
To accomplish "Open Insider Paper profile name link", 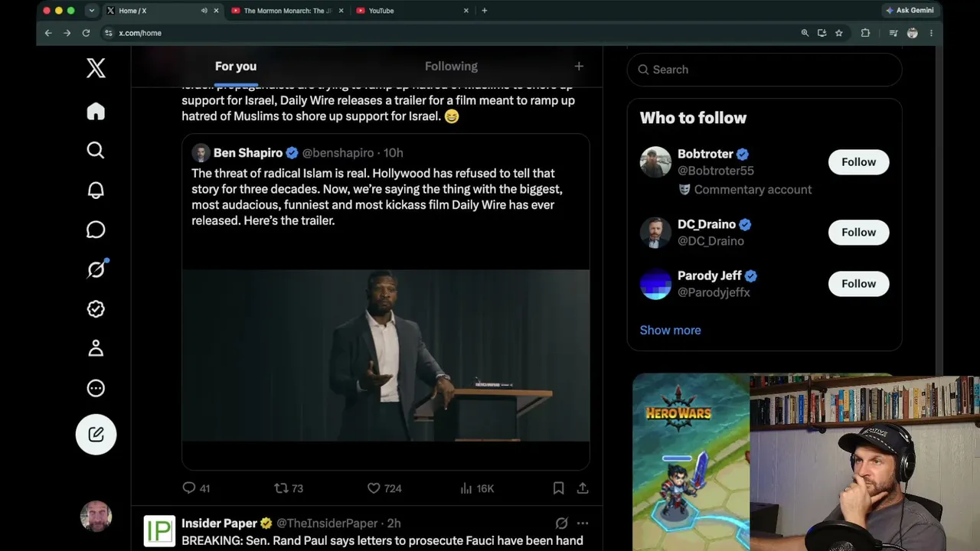I will [219, 523].
